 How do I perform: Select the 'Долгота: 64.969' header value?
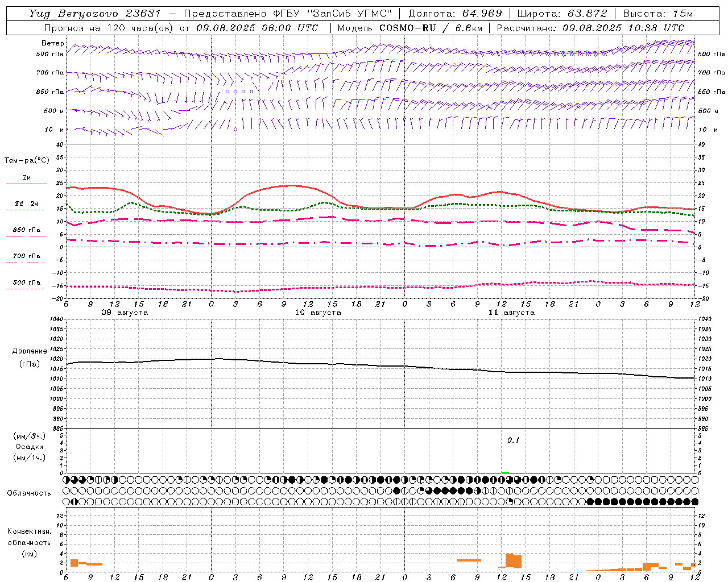point(455,14)
